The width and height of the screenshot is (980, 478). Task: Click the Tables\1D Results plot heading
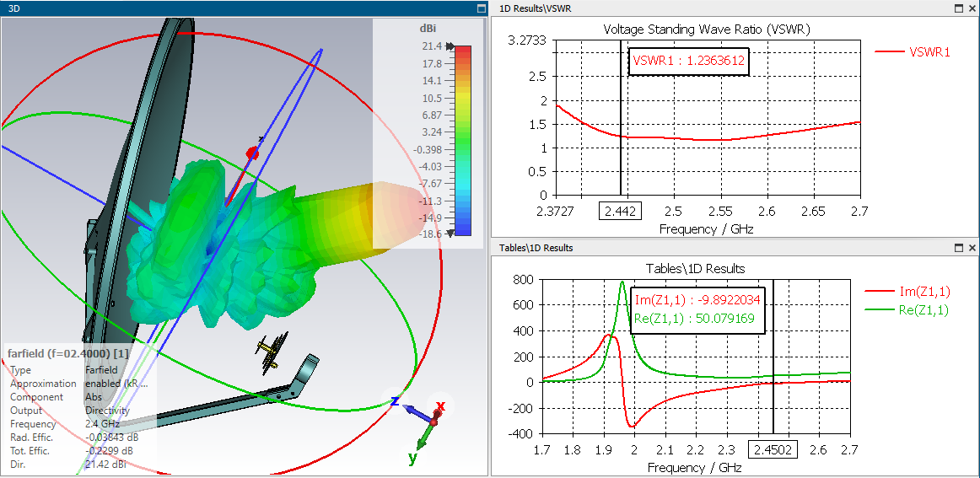pyautogui.click(x=697, y=269)
